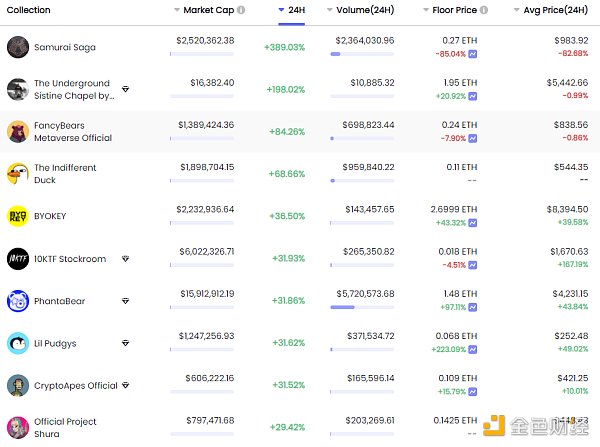Sort by Avg Price(24H) column header

coord(550,10)
